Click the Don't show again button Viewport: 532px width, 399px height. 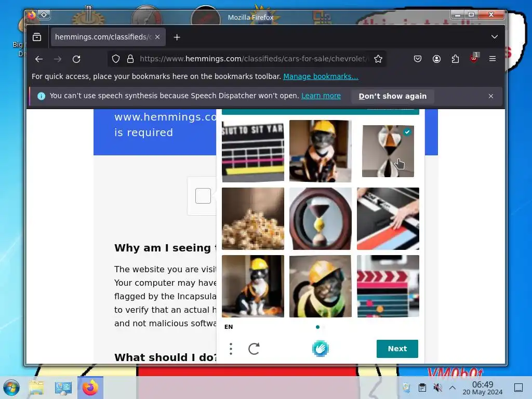[393, 96]
